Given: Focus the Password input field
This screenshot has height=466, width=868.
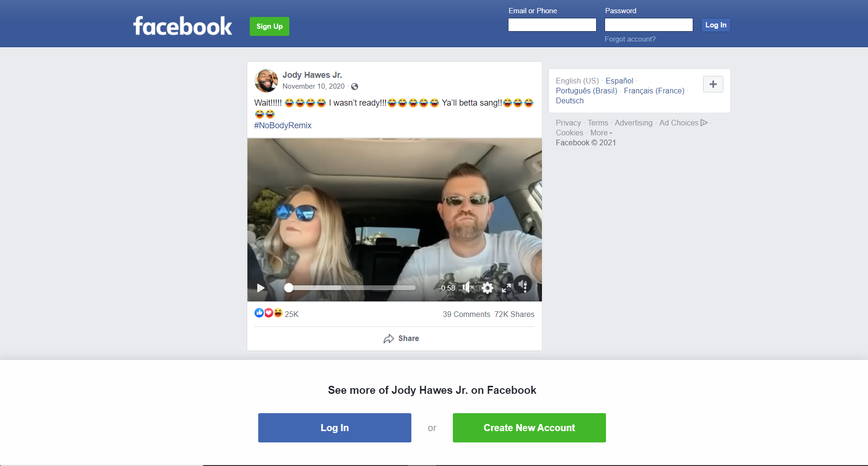Looking at the screenshot, I should (x=648, y=25).
